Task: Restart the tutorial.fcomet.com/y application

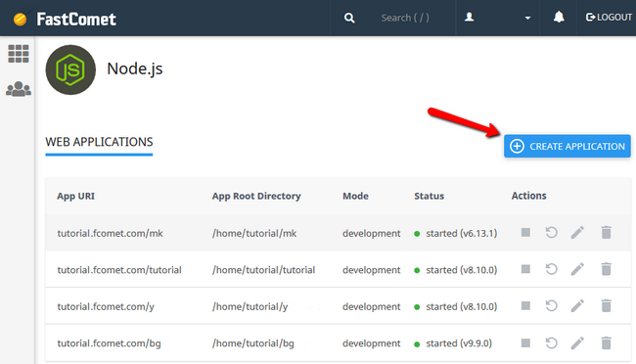Action: point(551,305)
